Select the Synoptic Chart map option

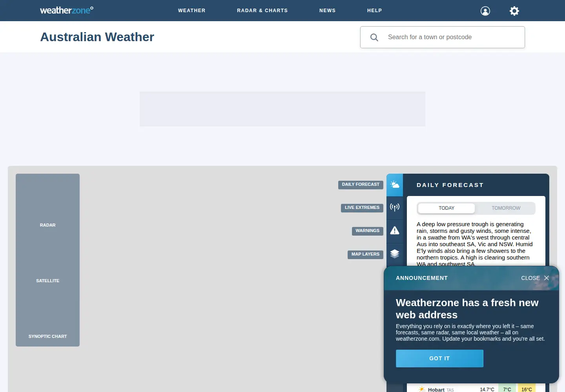tap(48, 336)
